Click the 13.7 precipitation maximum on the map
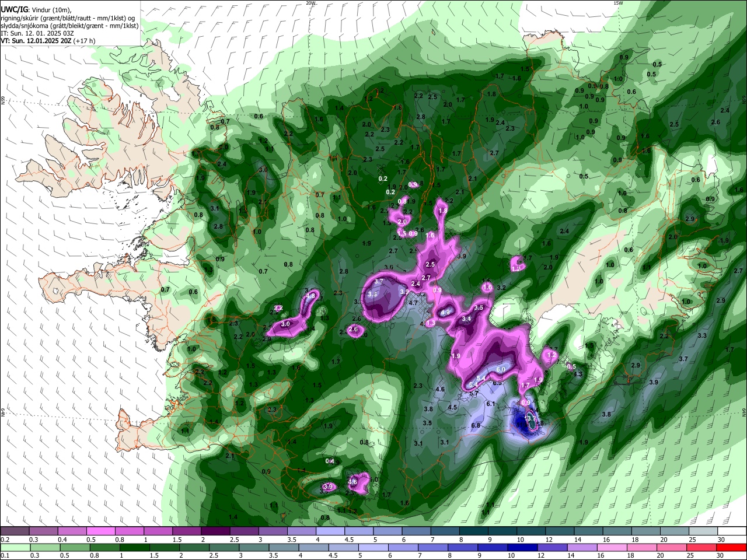Viewport: 747px width, 560px height. 530,418
